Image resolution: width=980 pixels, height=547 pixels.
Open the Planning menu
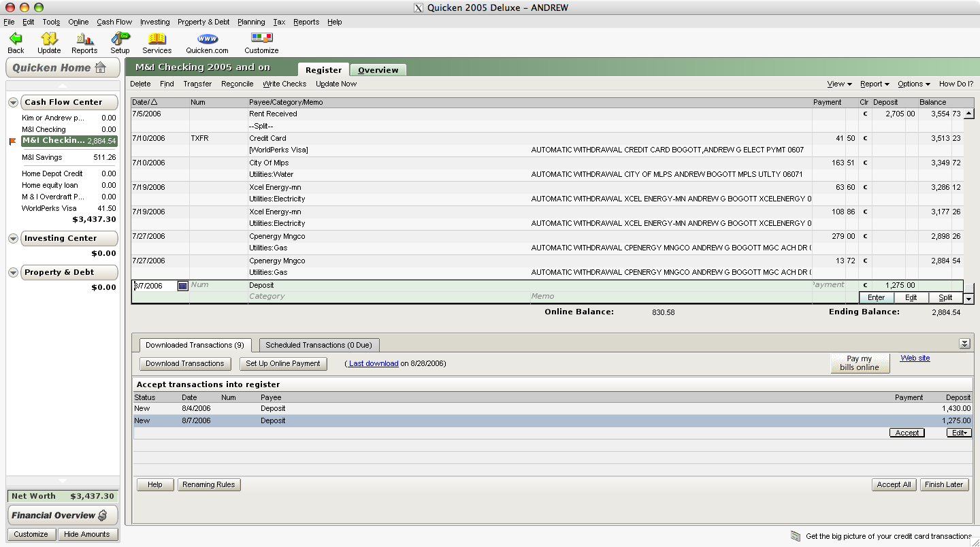[x=251, y=22]
